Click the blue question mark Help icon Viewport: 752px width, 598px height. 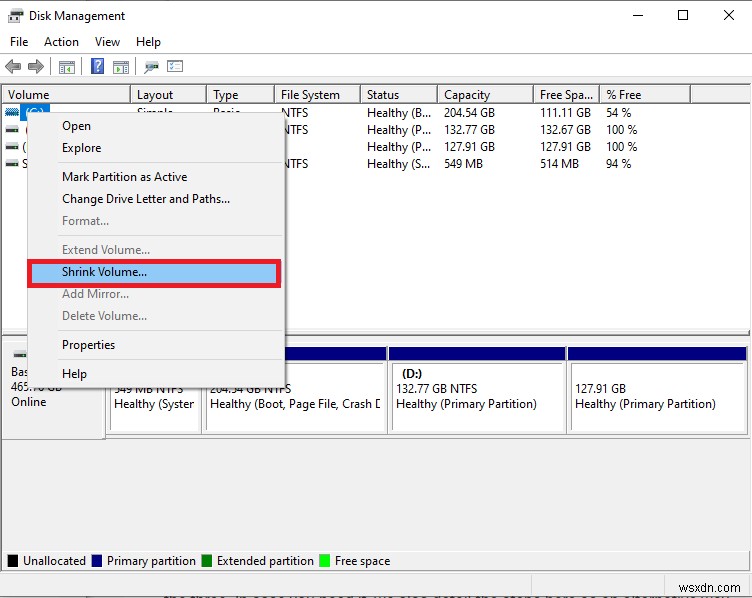pyautogui.click(x=97, y=66)
